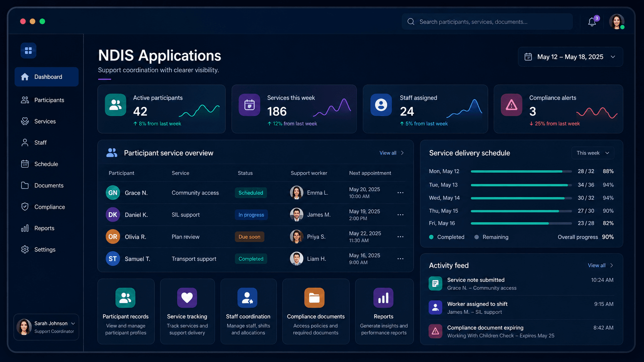Screen dimensions: 644x362
Task: Click the search participants input field
Action: click(x=487, y=22)
